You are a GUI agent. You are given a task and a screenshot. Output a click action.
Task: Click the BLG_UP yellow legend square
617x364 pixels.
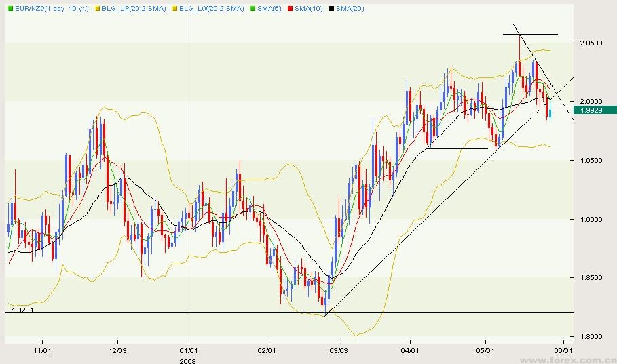[97, 8]
